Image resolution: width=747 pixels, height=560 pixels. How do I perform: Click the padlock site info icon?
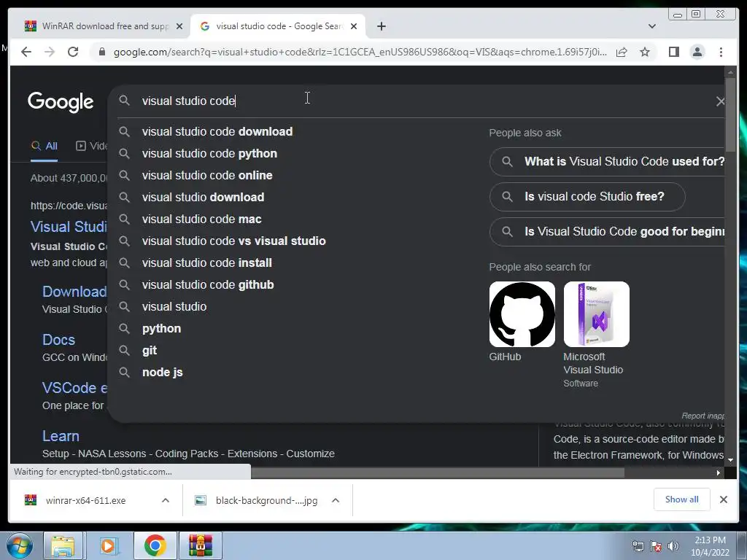pos(101,52)
